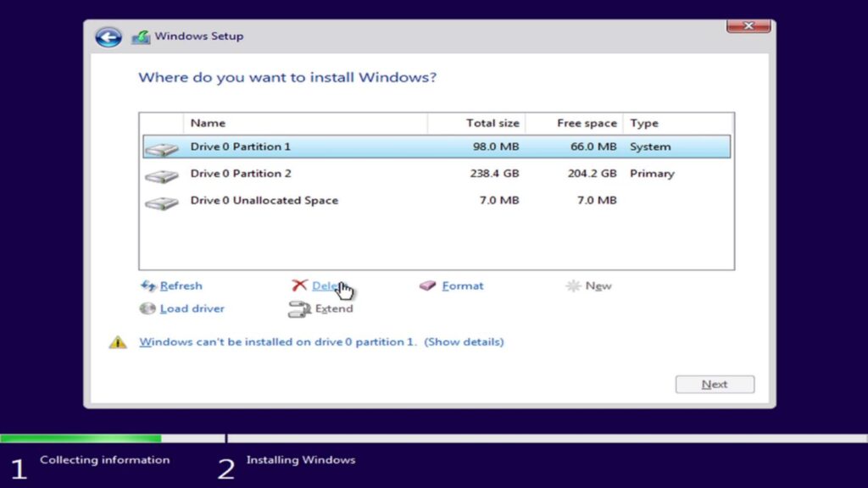Open the Load driver link
Screen dimensions: 868x488
pos(192,308)
